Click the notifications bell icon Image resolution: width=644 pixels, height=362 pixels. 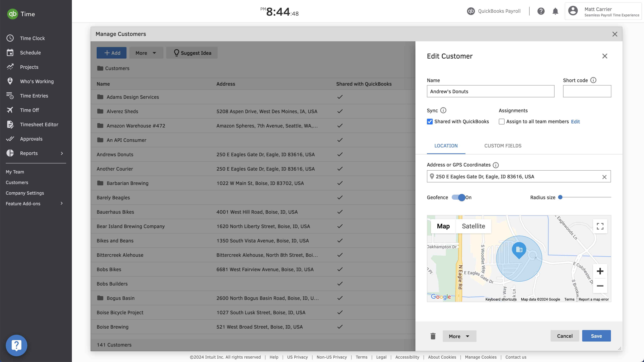point(555,11)
